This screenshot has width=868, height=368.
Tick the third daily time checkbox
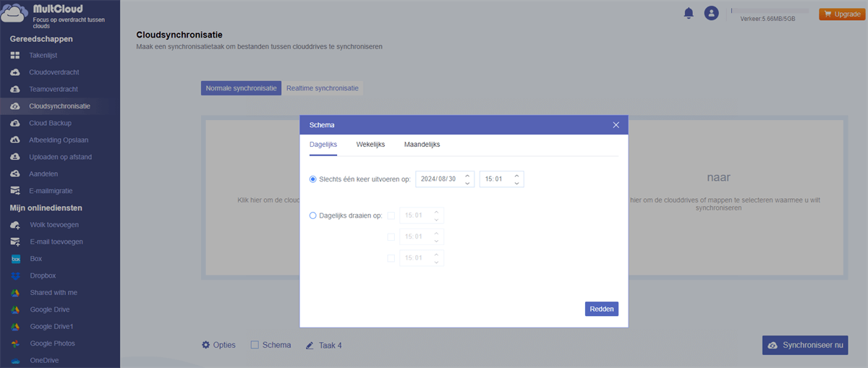click(x=391, y=258)
